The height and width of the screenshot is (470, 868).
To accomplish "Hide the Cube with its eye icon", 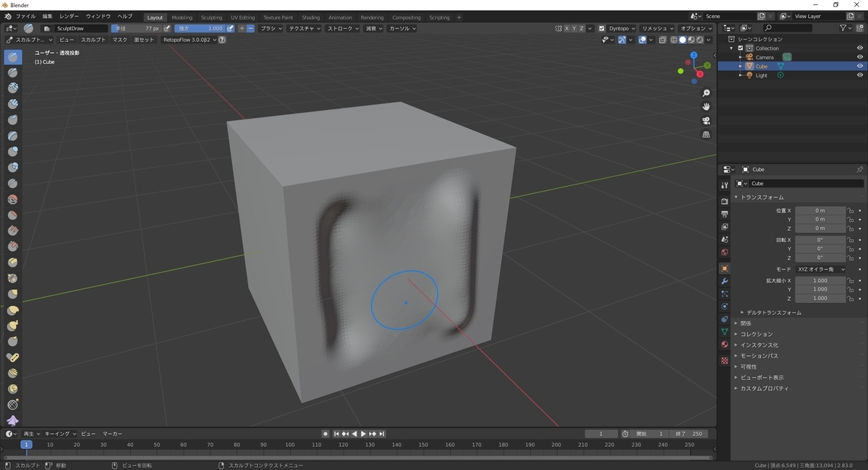I will click(x=860, y=66).
